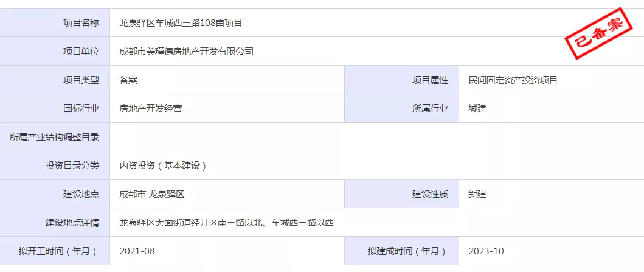
Task: Click the empty 所属产业结构调整目录 value cell
Action: click(x=376, y=137)
